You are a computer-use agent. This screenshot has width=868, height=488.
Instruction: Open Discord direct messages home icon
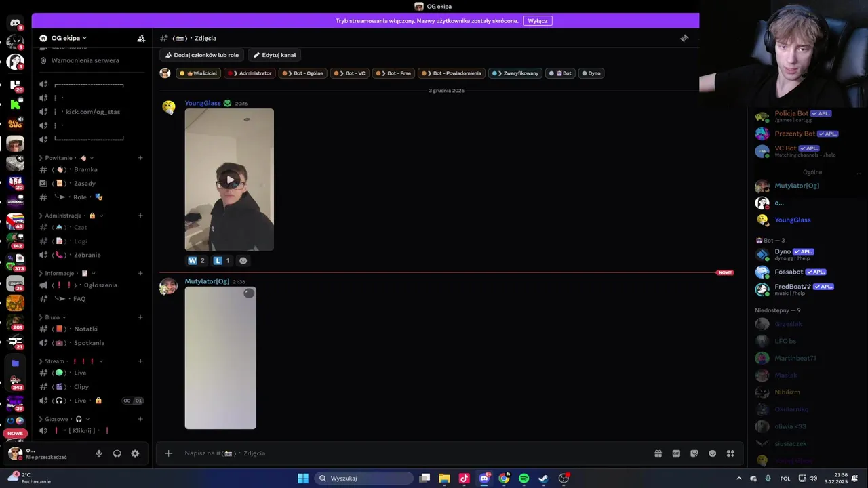(15, 23)
